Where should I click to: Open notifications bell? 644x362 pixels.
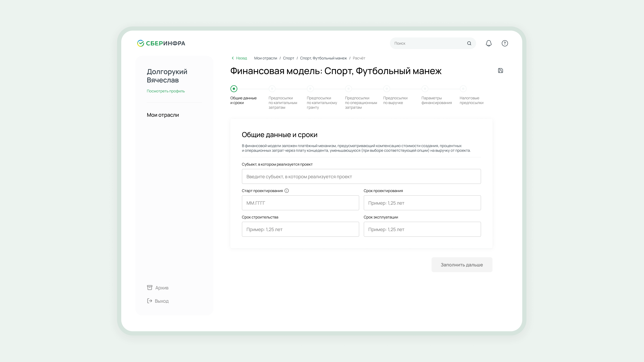point(489,43)
